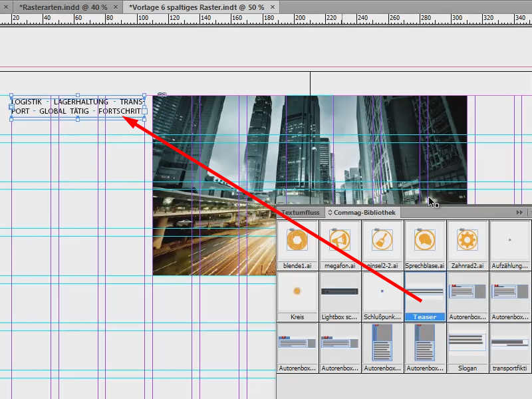Viewport: 532px width, 399px height.
Task: Activate the Textumfluss panel tab
Action: pyautogui.click(x=301, y=213)
